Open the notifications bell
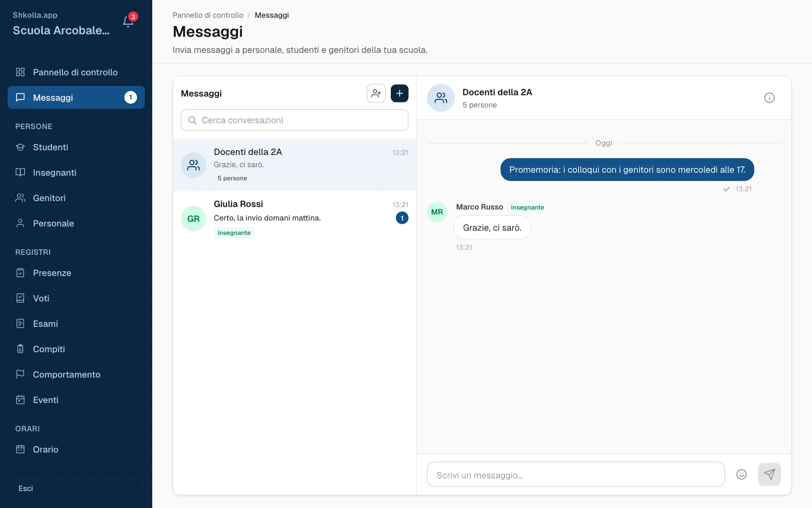Screen dimensions: 812x508 coord(128,21)
